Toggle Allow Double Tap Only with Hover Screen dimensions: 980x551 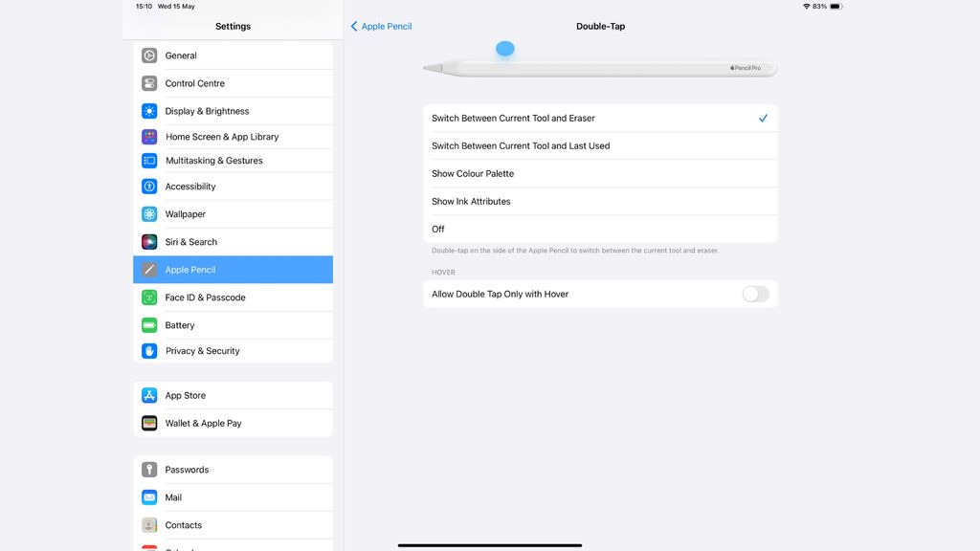point(755,294)
